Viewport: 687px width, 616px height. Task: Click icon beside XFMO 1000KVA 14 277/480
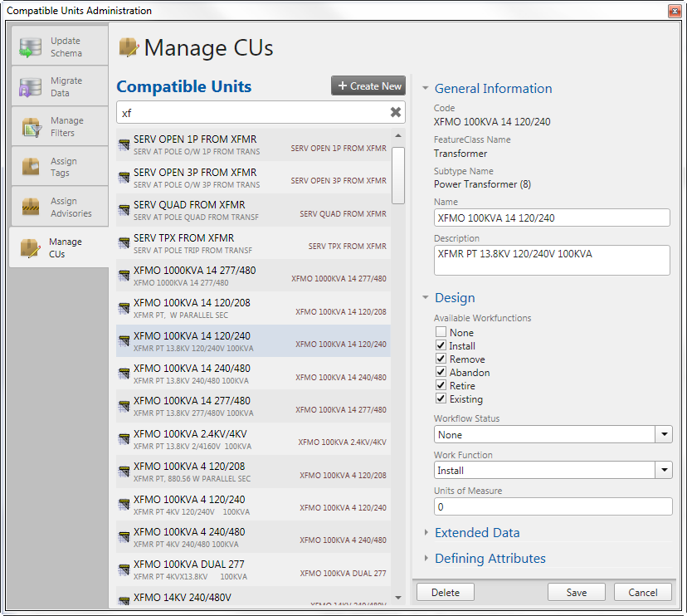pyautogui.click(x=124, y=276)
